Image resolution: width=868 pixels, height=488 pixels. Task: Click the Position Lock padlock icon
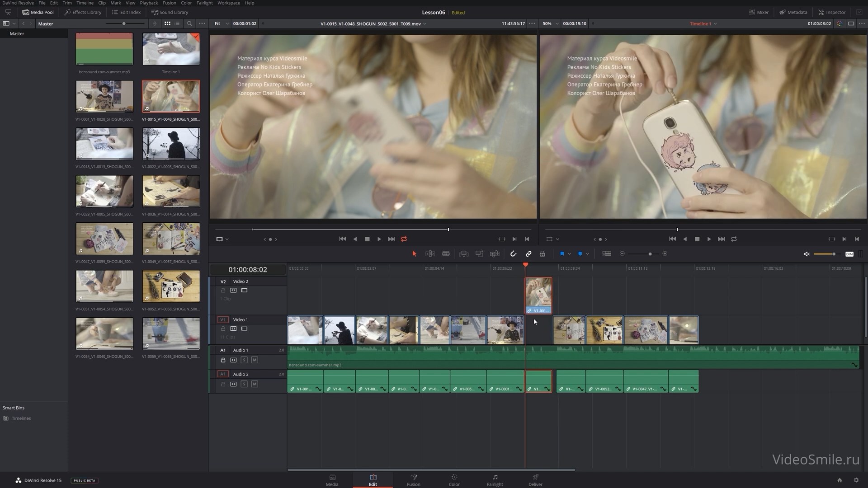pyautogui.click(x=542, y=254)
